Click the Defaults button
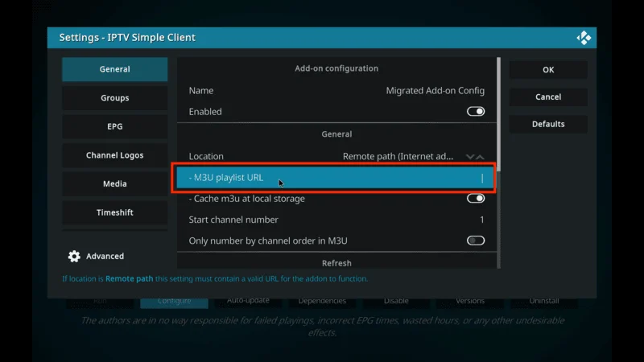The image size is (644, 362). coord(548,124)
